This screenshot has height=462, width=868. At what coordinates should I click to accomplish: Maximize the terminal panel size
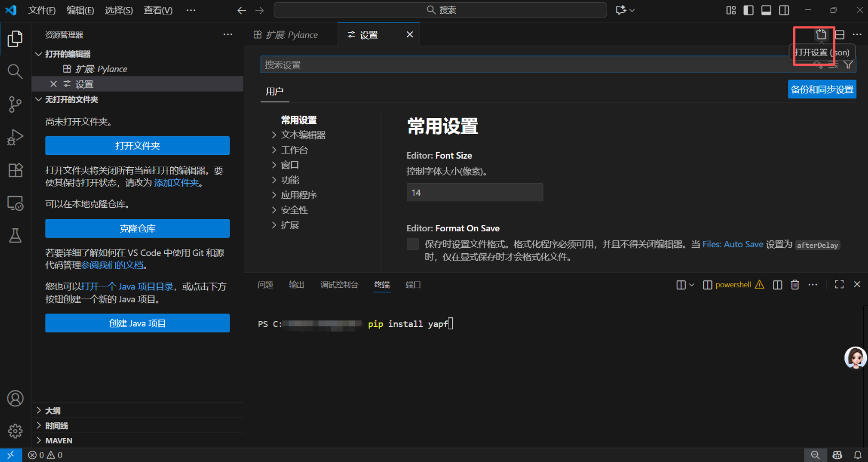tap(839, 285)
